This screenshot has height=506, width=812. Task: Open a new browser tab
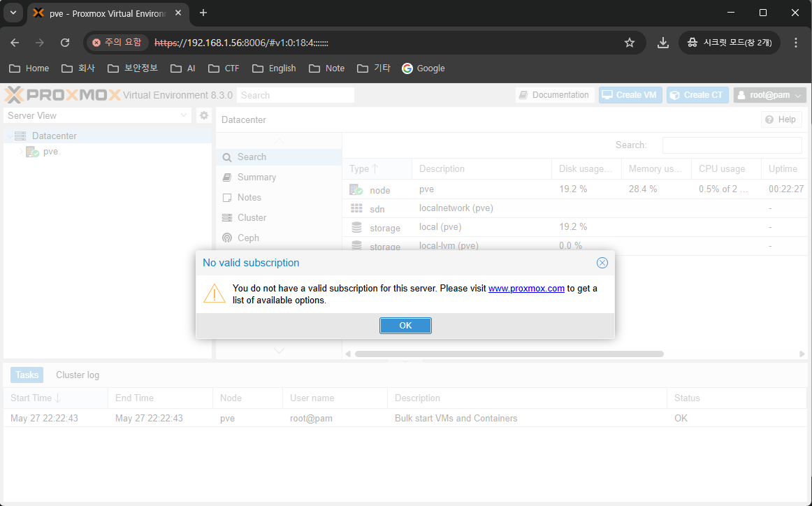(x=203, y=13)
